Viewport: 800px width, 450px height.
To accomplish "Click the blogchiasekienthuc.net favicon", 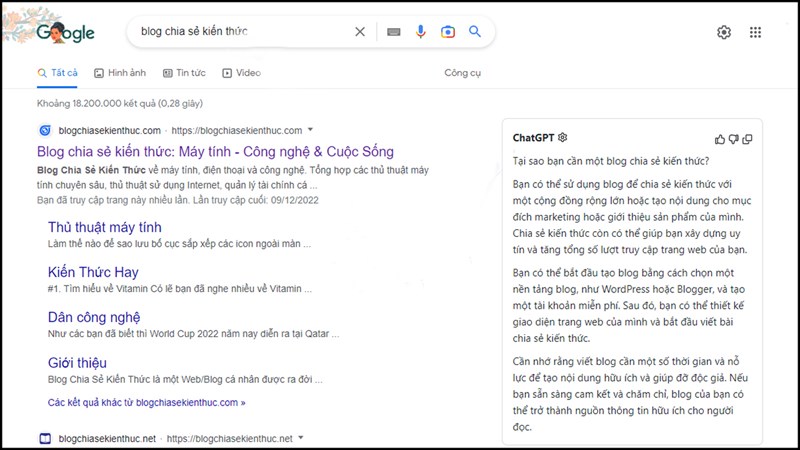I will point(45,438).
